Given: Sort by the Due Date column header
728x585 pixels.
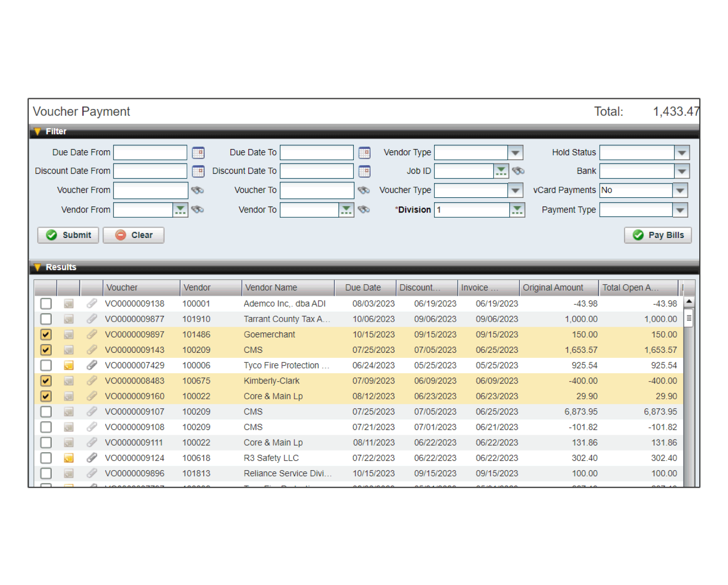Looking at the screenshot, I should 363,288.
